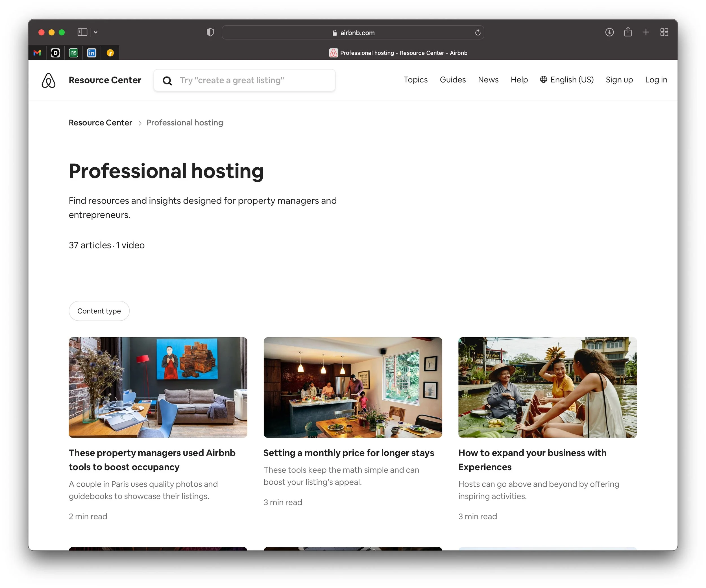
Task: Click the Airbnb logo icon
Action: tap(48, 80)
